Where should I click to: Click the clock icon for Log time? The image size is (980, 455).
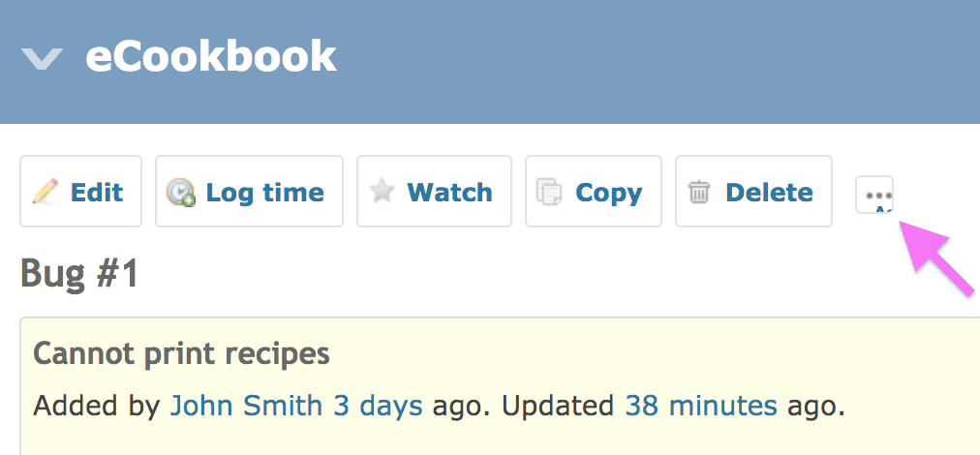click(181, 193)
